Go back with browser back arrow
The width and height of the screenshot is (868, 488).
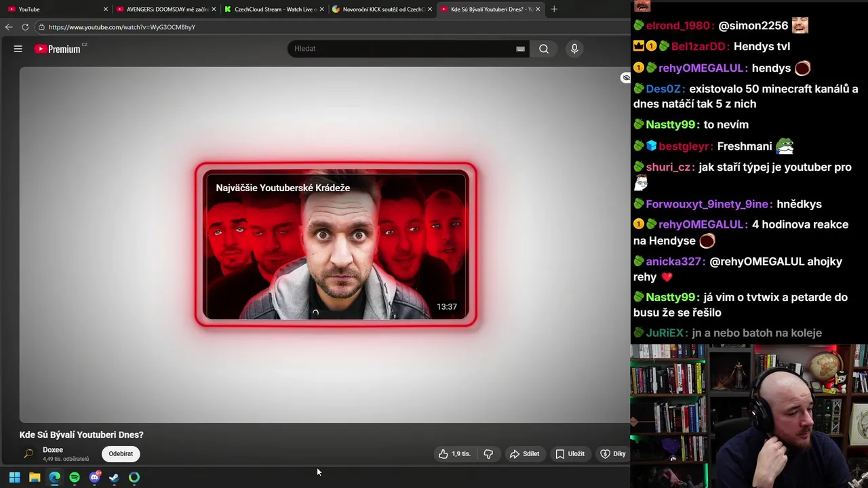click(8, 27)
